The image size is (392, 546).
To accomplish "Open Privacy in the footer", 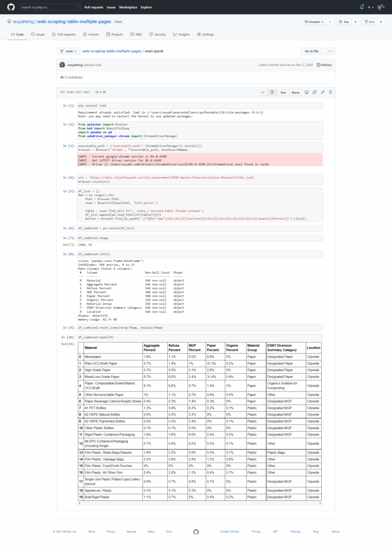I will tap(111, 532).
